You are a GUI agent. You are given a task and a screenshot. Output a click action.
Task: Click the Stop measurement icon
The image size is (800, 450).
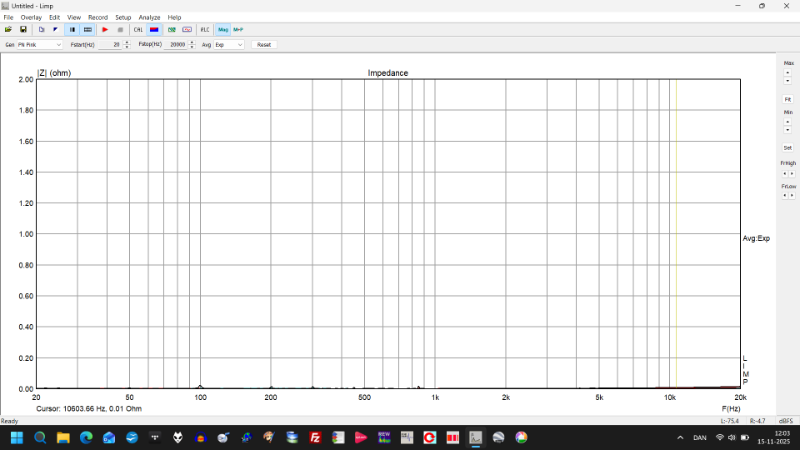120,30
